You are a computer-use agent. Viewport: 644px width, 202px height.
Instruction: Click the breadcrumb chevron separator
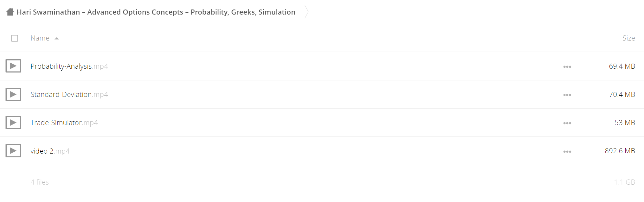coord(306,12)
